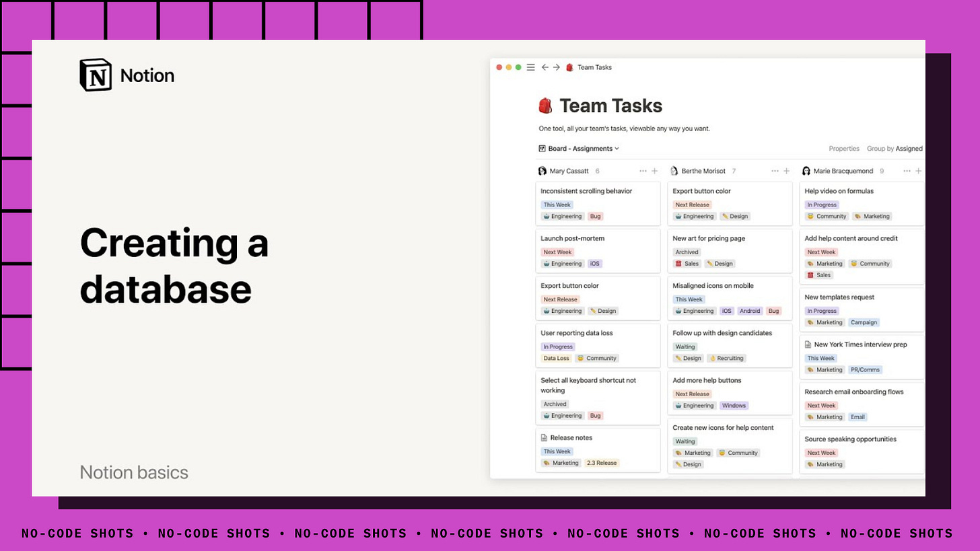Open the Mary Cassatt column more options
The width and height of the screenshot is (980, 551).
click(x=643, y=171)
